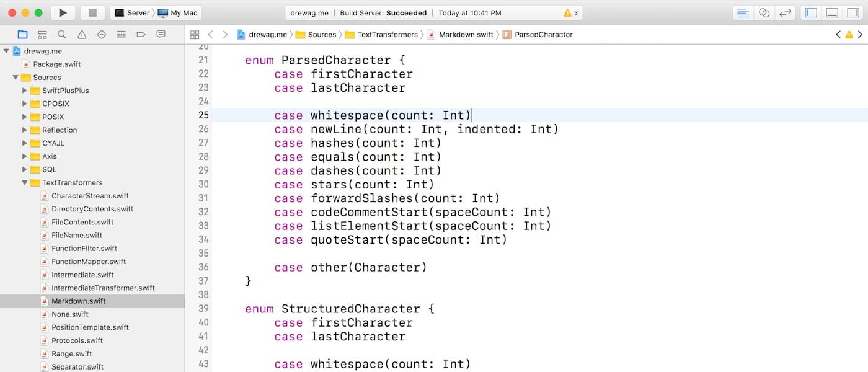Click Markdown.swift in the jump bar
This screenshot has width=868, height=372.
[x=461, y=35]
